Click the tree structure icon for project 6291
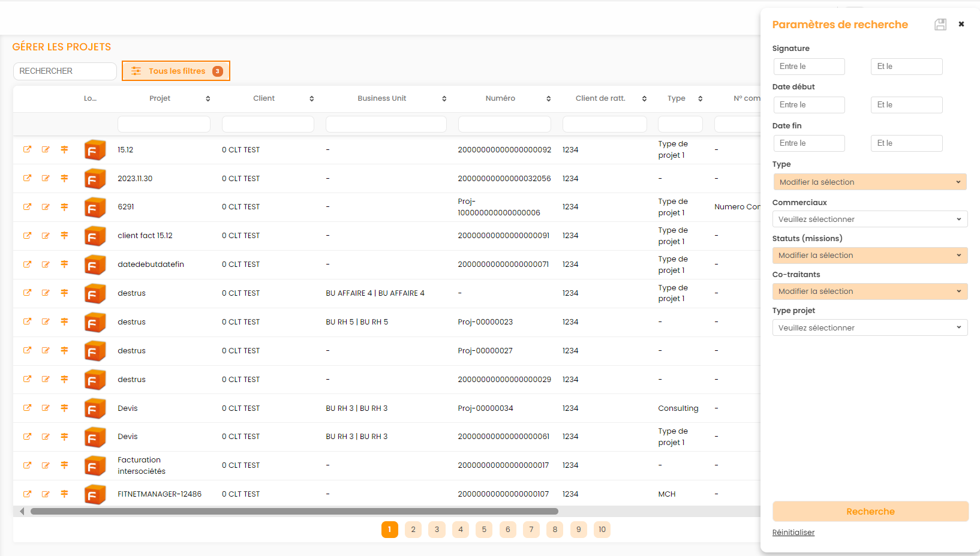 point(64,207)
